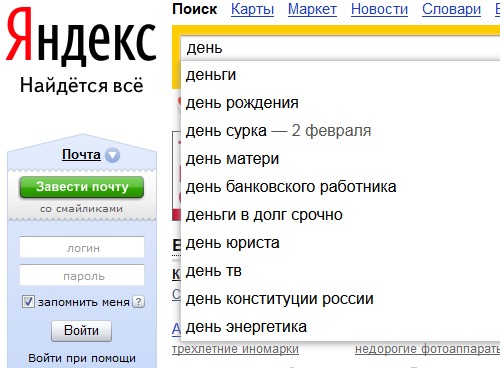Toggle the запомнить меня checkbox
Viewport: 500px width, 368px height.
(28, 301)
